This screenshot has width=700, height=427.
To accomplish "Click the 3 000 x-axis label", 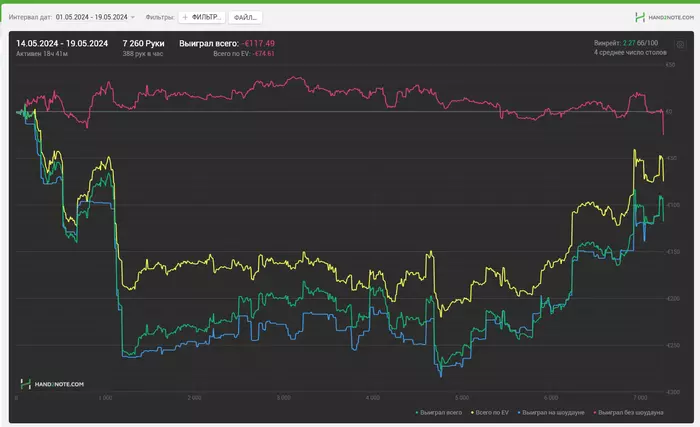I will pyautogui.click(x=283, y=398).
